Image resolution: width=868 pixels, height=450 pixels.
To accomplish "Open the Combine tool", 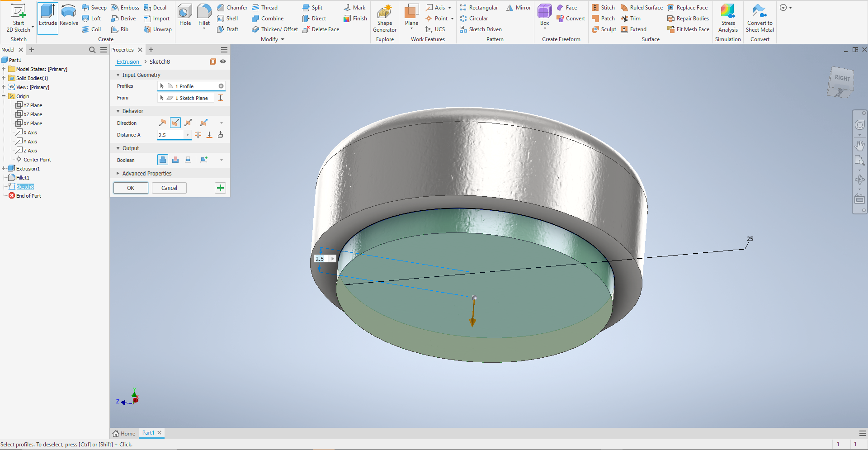I will 268,19.
